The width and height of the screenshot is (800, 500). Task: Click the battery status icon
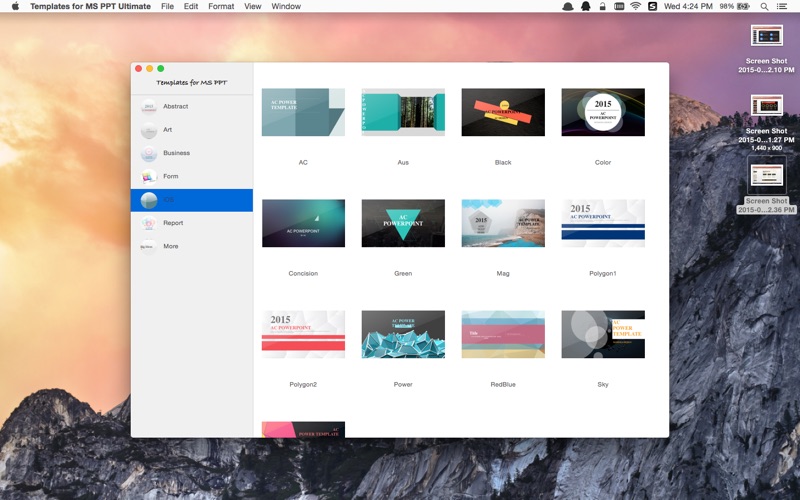(x=743, y=6)
